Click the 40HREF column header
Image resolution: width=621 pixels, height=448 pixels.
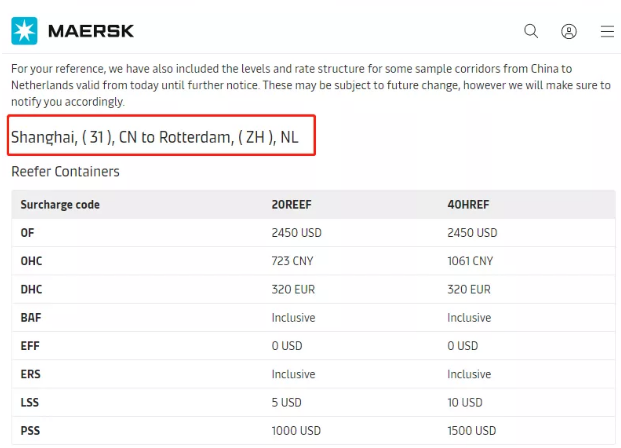click(468, 204)
